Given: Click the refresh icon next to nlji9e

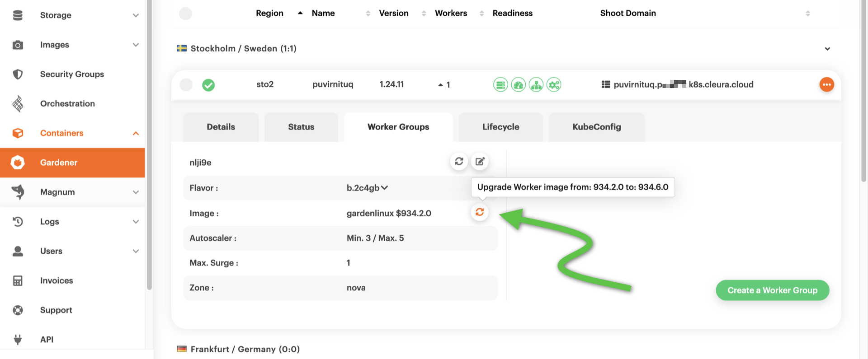Looking at the screenshot, I should (459, 161).
